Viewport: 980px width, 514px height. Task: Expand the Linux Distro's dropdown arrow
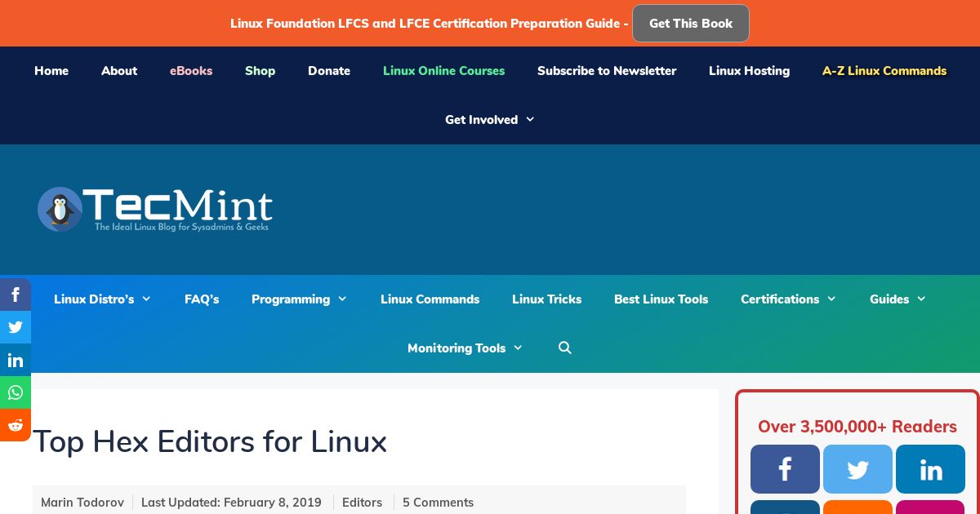146,299
